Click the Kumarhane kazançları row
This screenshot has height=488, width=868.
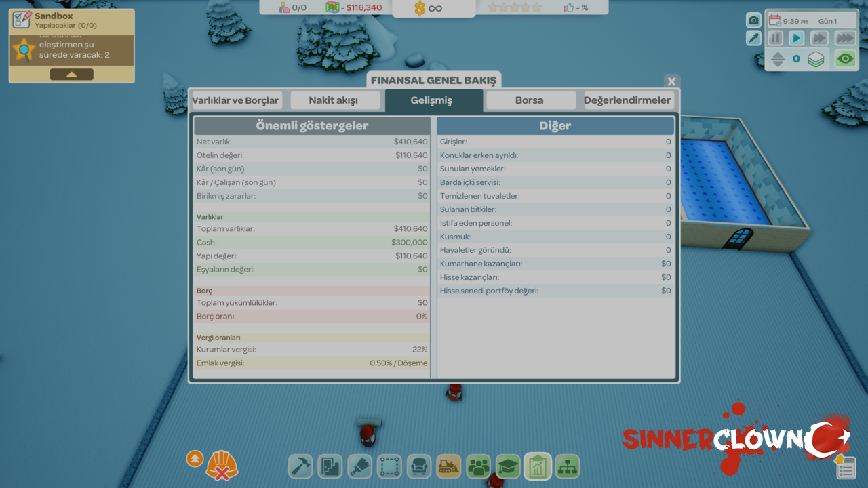555,264
